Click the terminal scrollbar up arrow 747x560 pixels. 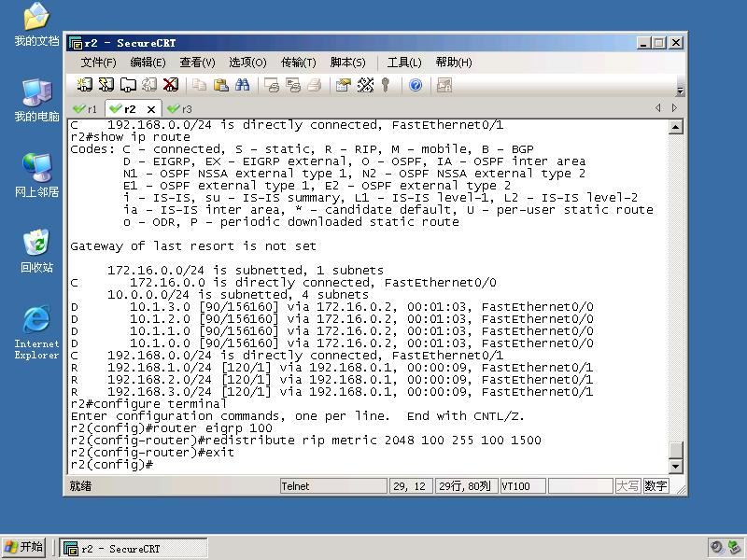[x=675, y=127]
